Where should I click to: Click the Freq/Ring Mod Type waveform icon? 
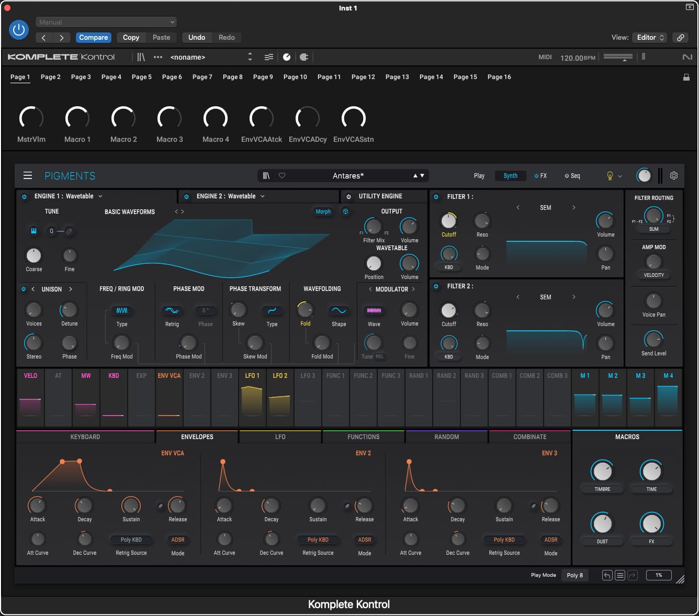point(122,310)
